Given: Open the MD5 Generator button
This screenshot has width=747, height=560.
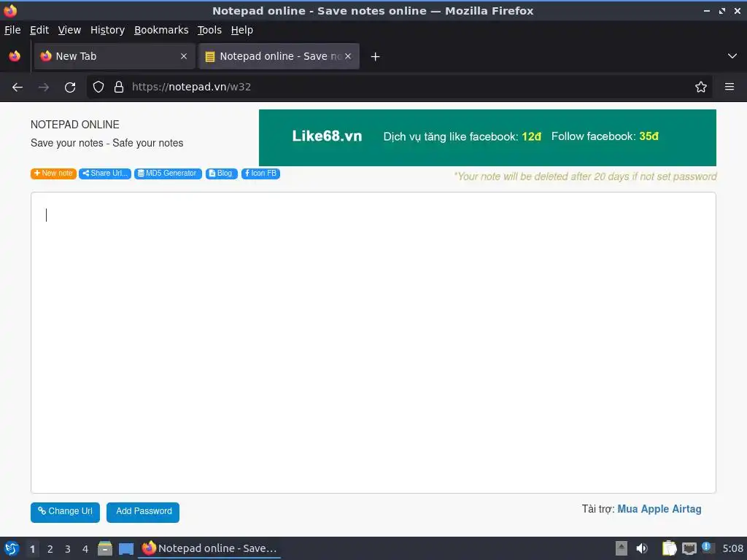Looking at the screenshot, I should 168,174.
